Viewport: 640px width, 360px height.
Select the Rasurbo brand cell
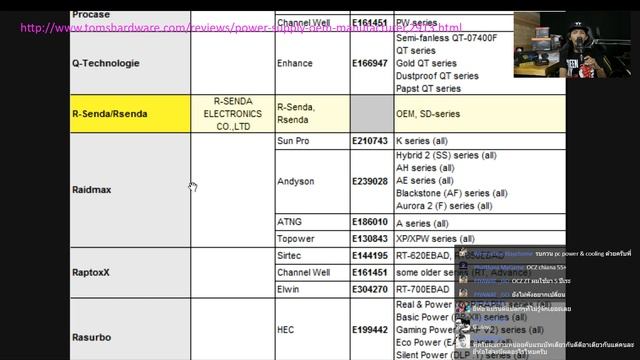130,330
